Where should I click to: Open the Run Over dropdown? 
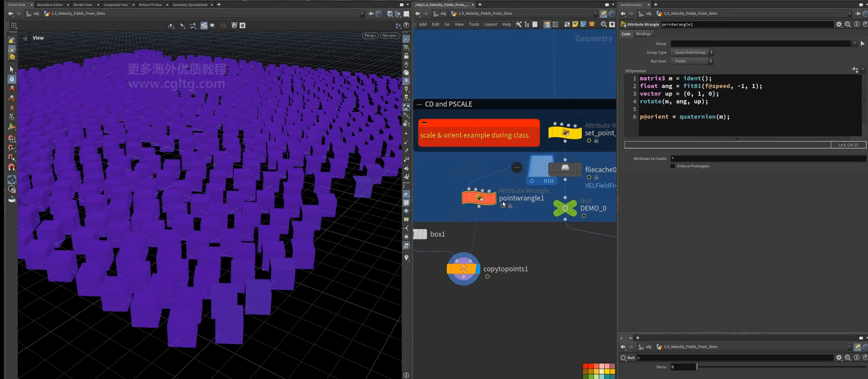click(691, 61)
